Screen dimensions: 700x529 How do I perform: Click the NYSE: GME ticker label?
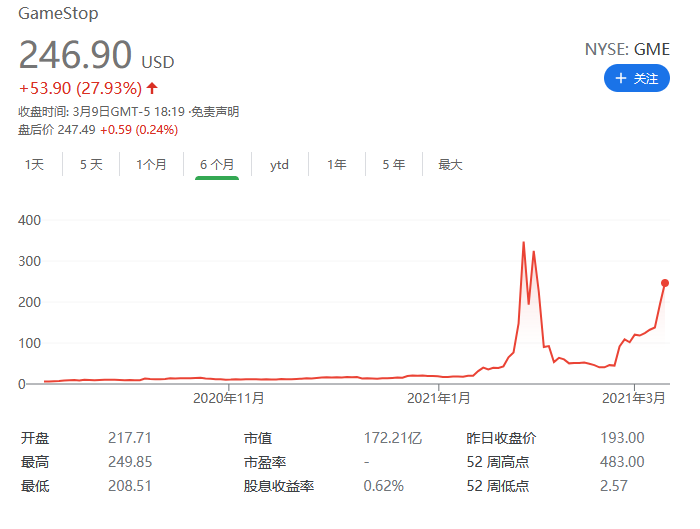pos(627,49)
